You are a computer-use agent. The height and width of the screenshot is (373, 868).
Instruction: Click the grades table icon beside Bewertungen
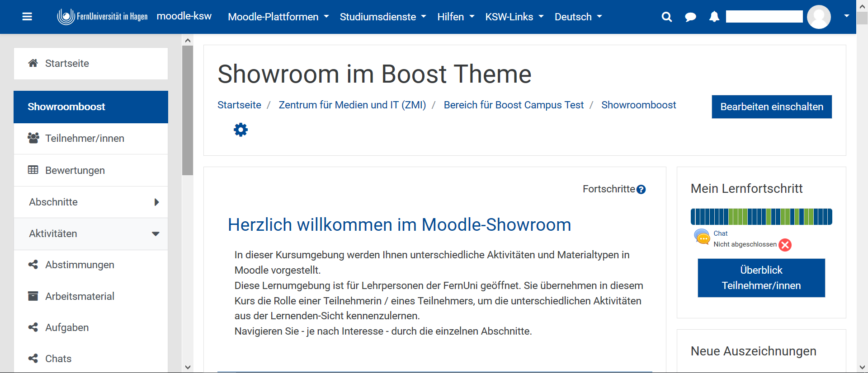[33, 170]
